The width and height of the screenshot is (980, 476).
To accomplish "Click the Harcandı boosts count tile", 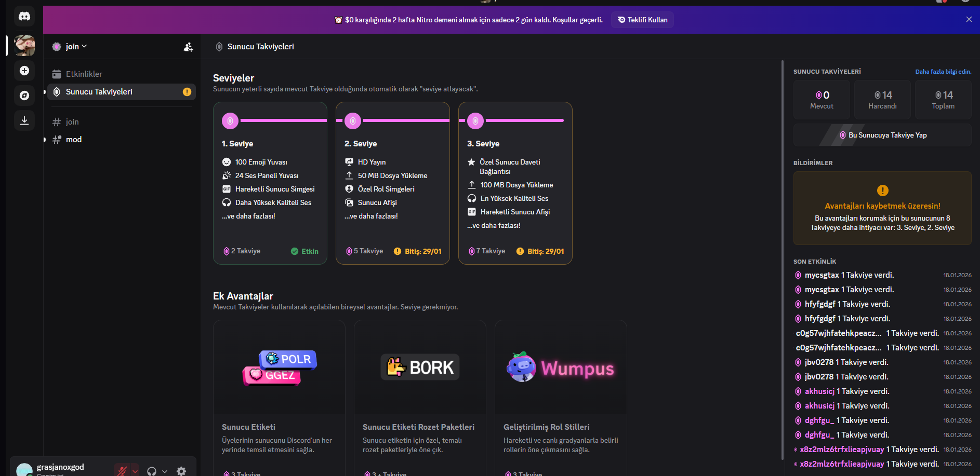I will (x=882, y=100).
